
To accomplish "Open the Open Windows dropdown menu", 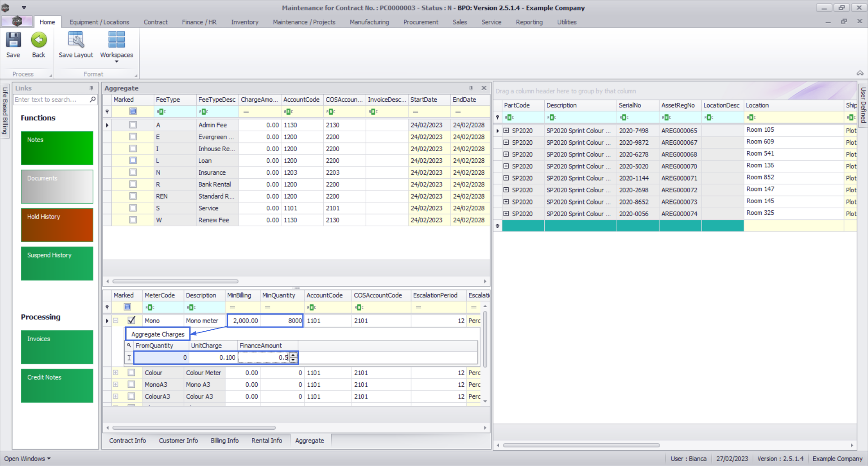I will (27, 459).
